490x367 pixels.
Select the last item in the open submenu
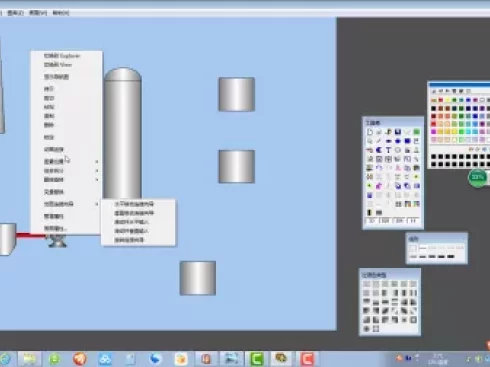(x=129, y=240)
